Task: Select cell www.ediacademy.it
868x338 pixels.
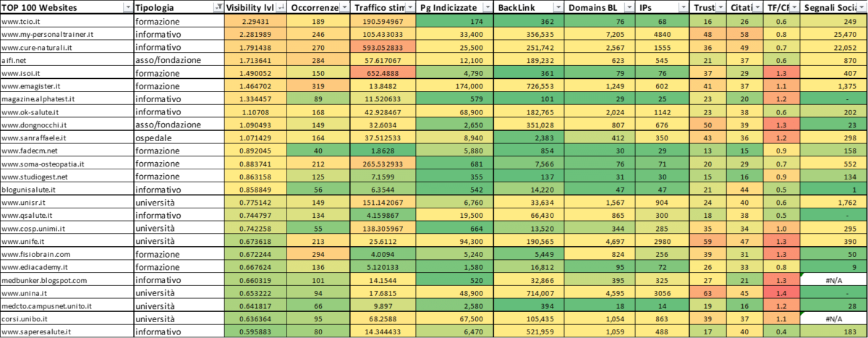Action: (67, 268)
